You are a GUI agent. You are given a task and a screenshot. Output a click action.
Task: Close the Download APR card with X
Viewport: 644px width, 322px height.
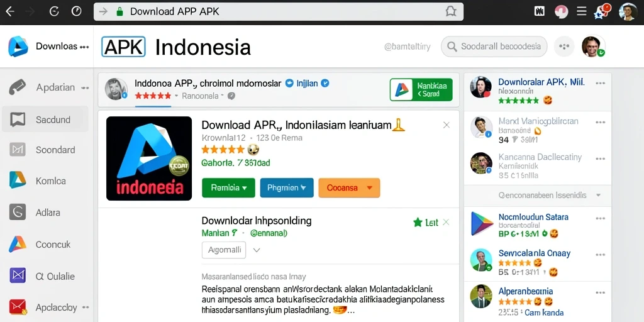pos(447,125)
